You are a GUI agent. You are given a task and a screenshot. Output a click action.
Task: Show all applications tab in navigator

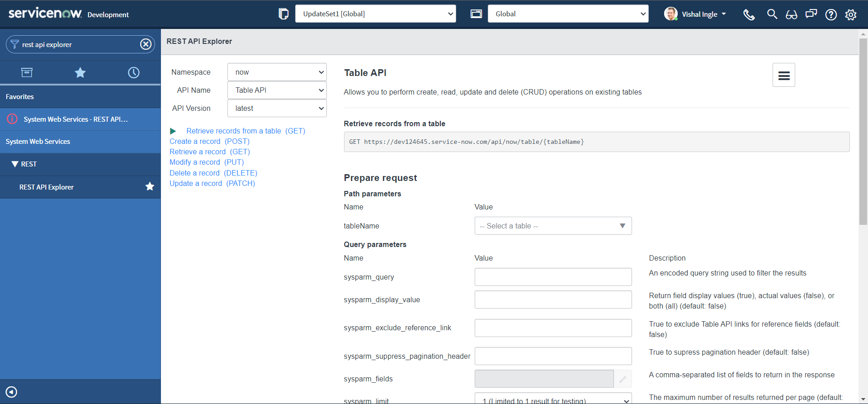click(27, 72)
